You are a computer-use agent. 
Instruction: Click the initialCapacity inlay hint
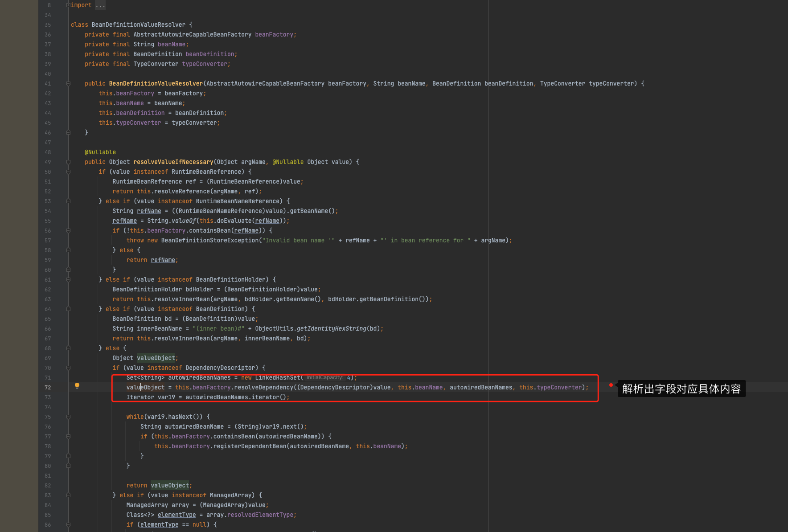coord(325,377)
